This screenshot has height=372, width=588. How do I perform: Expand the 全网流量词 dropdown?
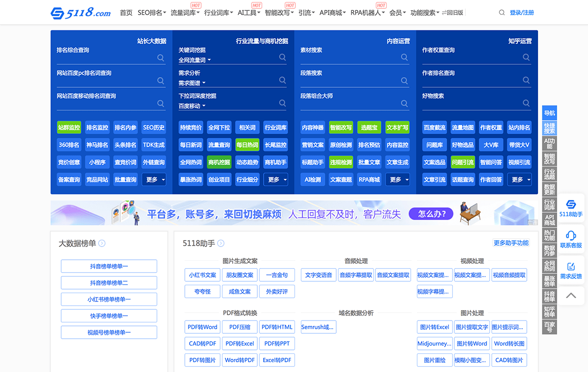pyautogui.click(x=195, y=60)
